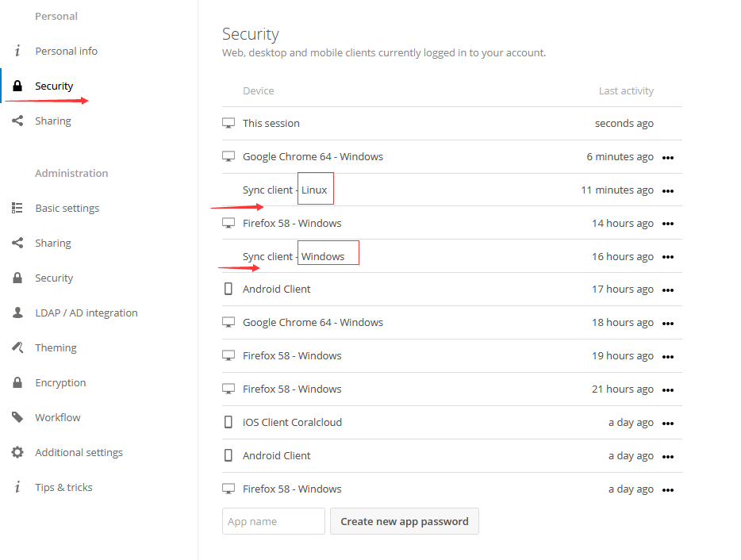Open the Tips & tricks section

[63, 487]
